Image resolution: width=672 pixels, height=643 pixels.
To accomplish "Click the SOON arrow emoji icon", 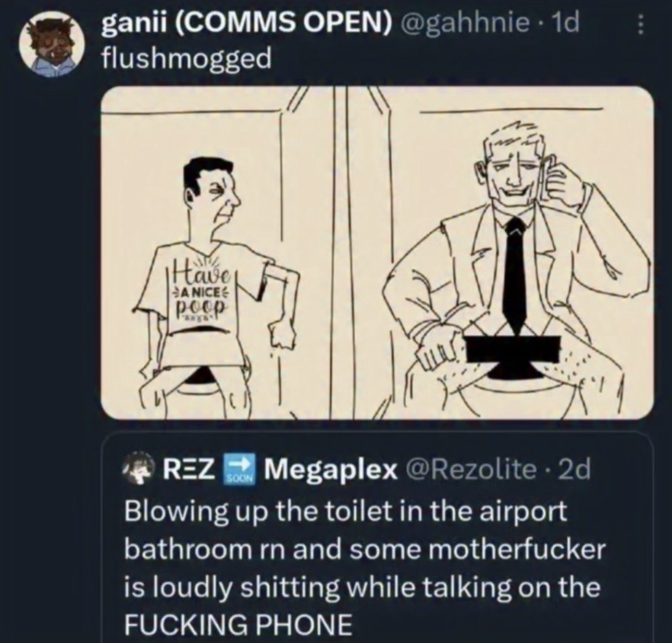I will (x=240, y=469).
